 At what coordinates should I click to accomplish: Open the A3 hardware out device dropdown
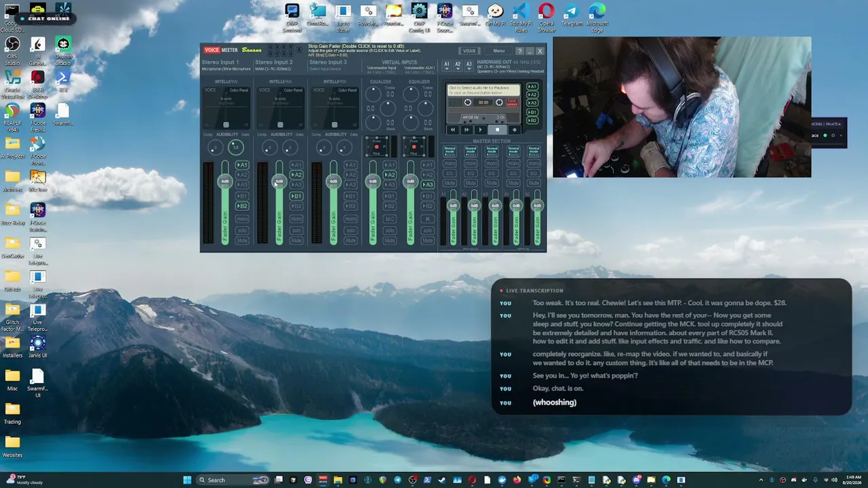(469, 65)
